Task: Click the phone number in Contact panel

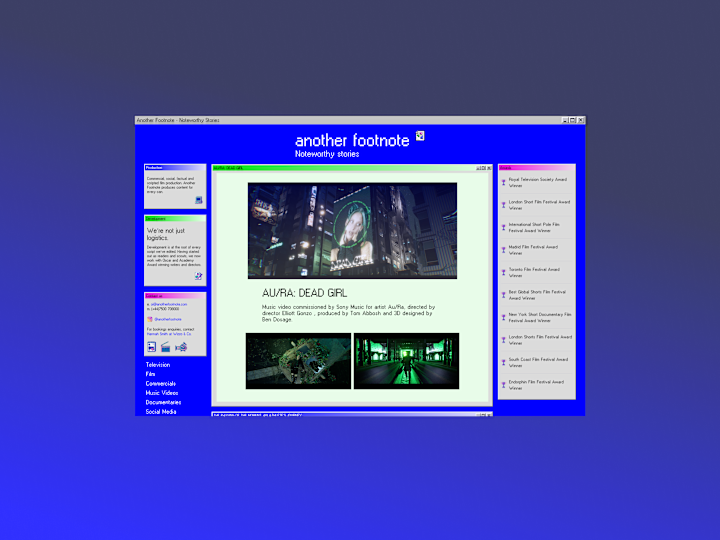Action: click(x=163, y=309)
